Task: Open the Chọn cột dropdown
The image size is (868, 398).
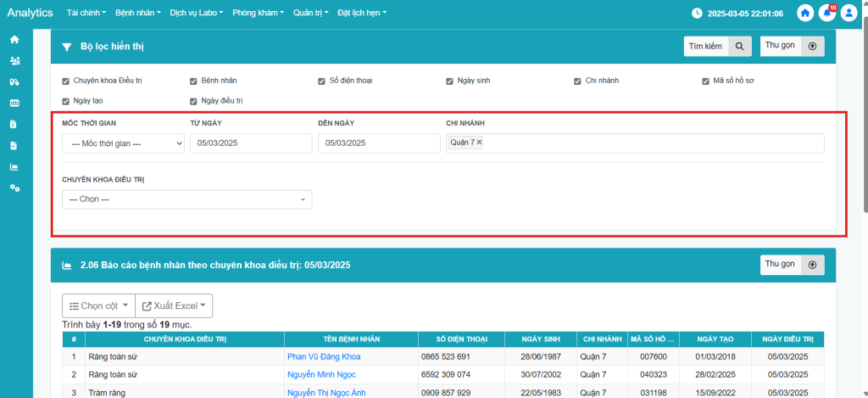Action: click(98, 306)
